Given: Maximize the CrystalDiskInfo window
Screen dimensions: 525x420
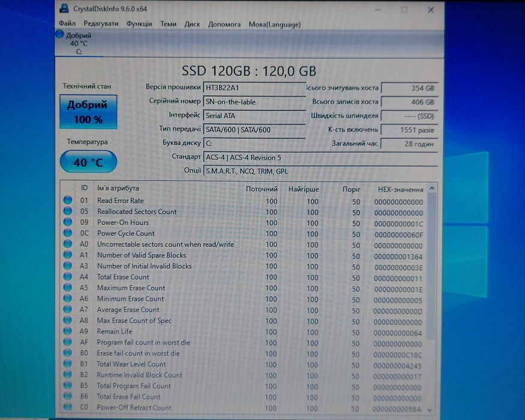Looking at the screenshot, I should [x=404, y=10].
